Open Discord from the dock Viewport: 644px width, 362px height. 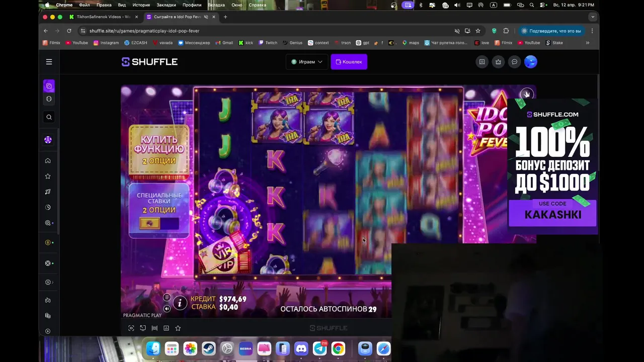click(x=301, y=348)
